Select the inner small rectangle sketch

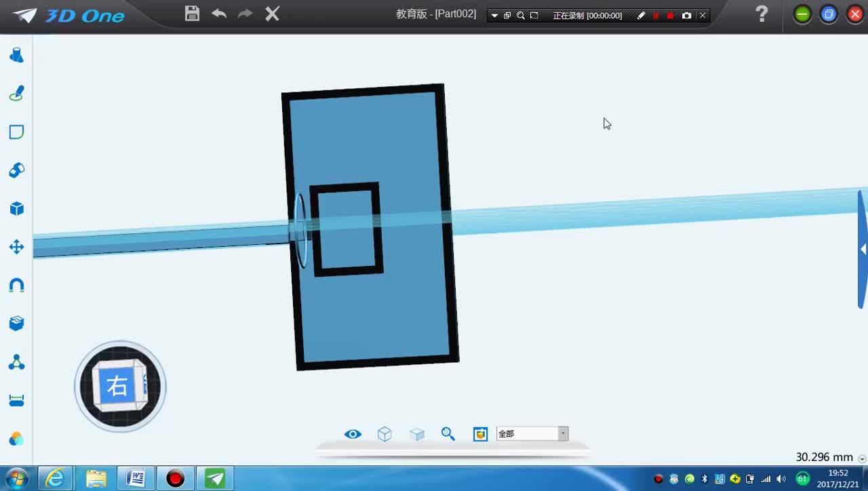pyautogui.click(x=347, y=229)
